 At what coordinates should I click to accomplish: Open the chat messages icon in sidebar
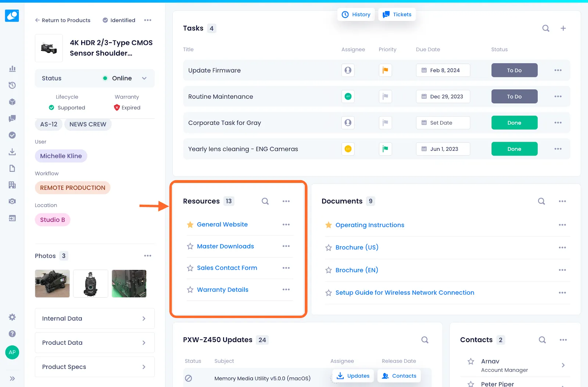coord(12,118)
